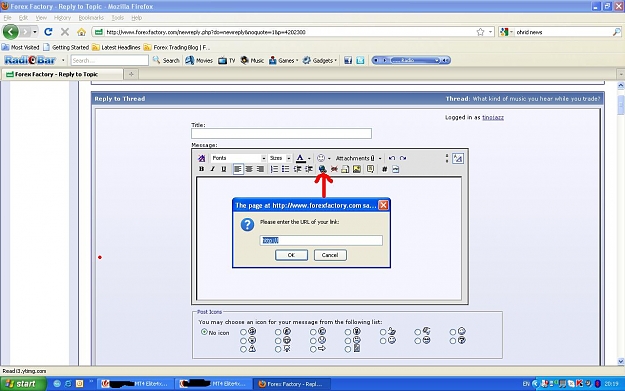Reload the page in Firefox
The height and width of the screenshot is (391, 625).
coord(48,32)
